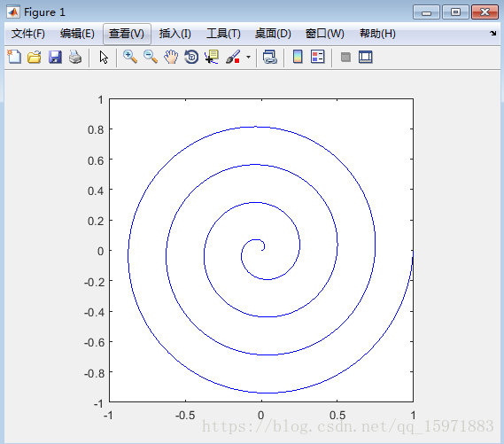Select the Data Cursor tool
The image size is (504, 444).
212,58
